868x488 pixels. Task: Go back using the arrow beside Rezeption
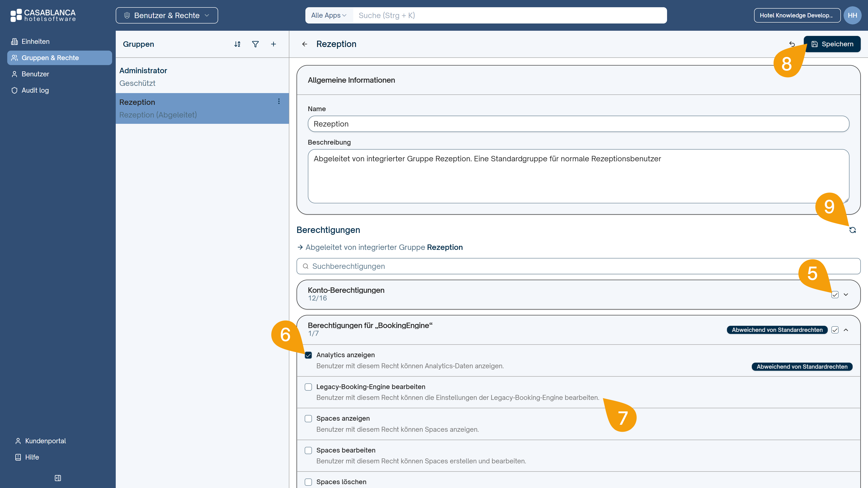click(x=305, y=44)
